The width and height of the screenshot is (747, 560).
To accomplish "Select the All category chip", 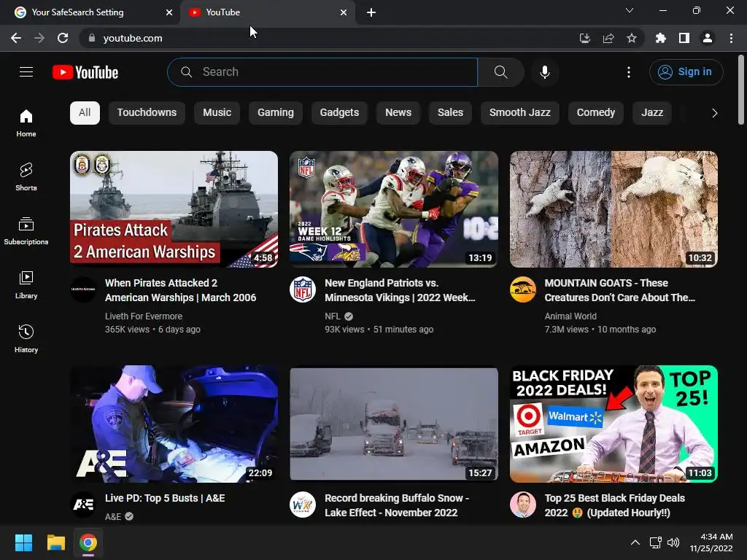I will click(x=85, y=113).
